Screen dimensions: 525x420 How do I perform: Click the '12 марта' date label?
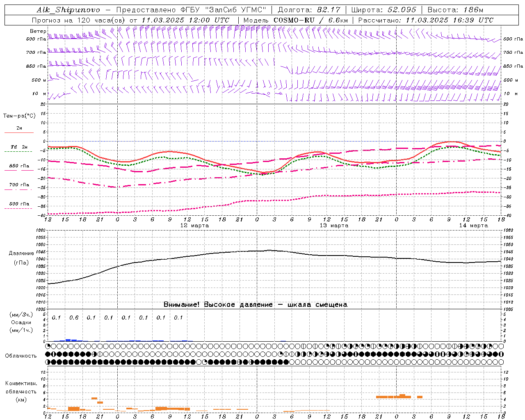tap(194, 226)
